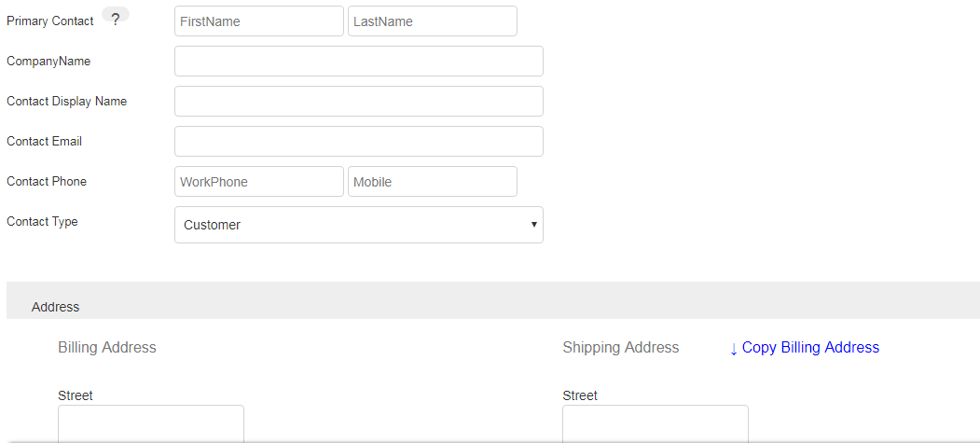This screenshot has width=980, height=443.
Task: Click the Contact Display Name label
Action: pos(66,102)
